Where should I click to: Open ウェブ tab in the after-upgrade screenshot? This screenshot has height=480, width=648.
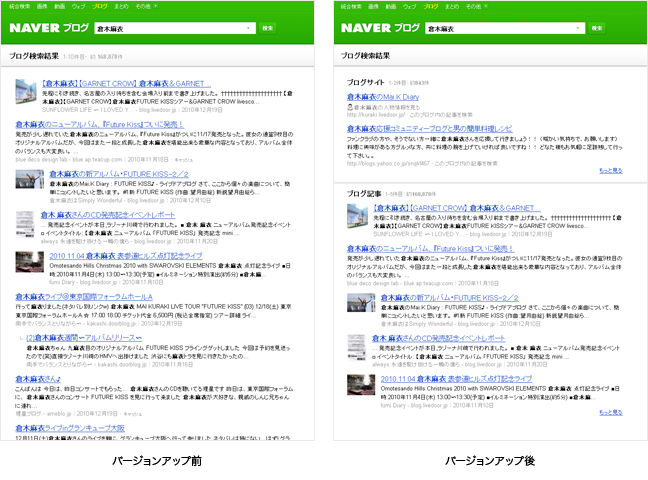coord(410,6)
